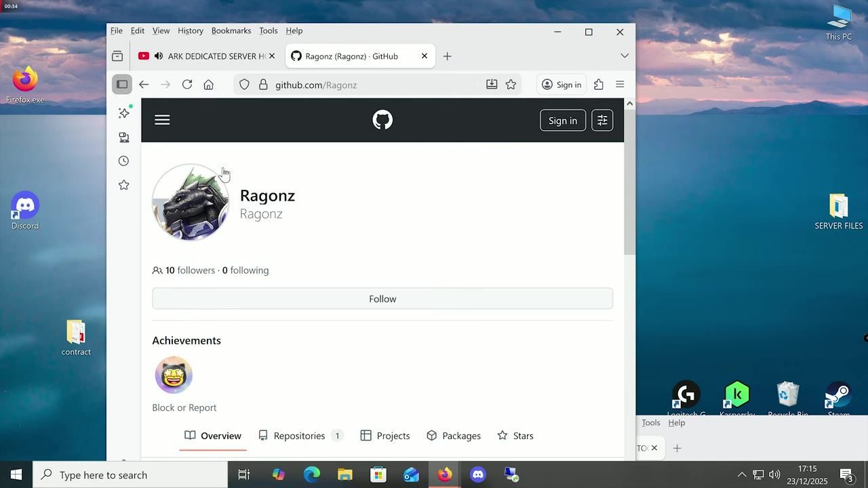The height and width of the screenshot is (488, 868).
Task: Select the Overview profile tab
Action: [x=213, y=436]
